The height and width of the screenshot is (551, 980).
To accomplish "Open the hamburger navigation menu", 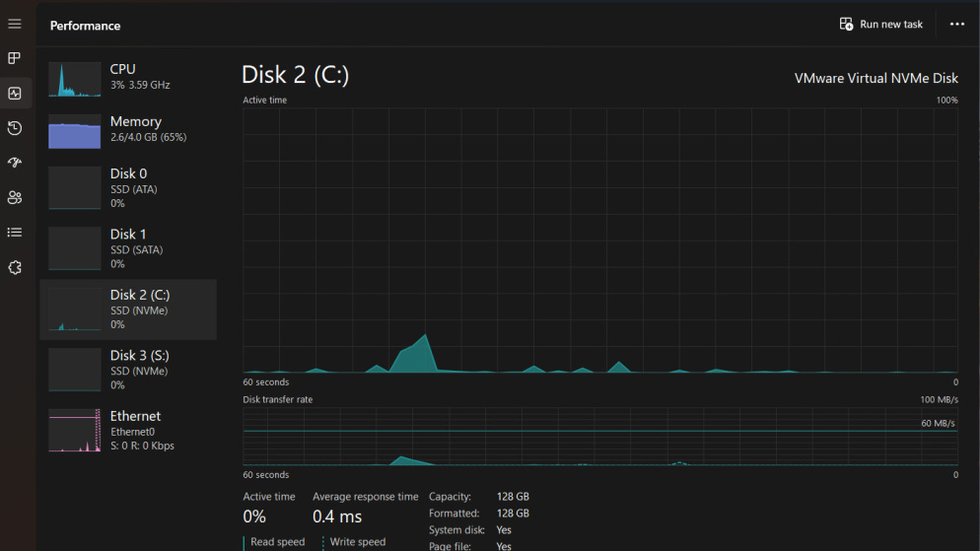I will coord(15,24).
